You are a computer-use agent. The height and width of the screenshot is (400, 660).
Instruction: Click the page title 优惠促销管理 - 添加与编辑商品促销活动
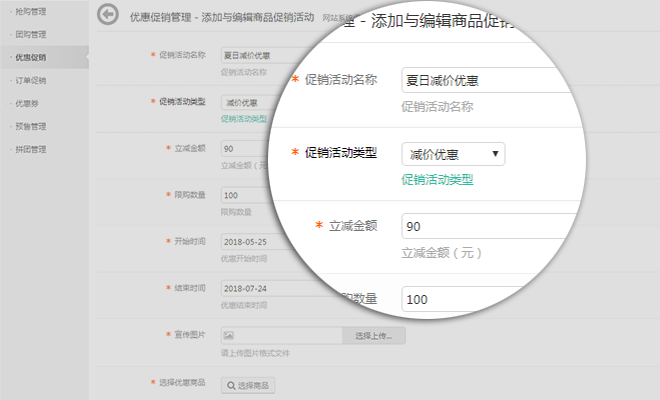click(222, 17)
